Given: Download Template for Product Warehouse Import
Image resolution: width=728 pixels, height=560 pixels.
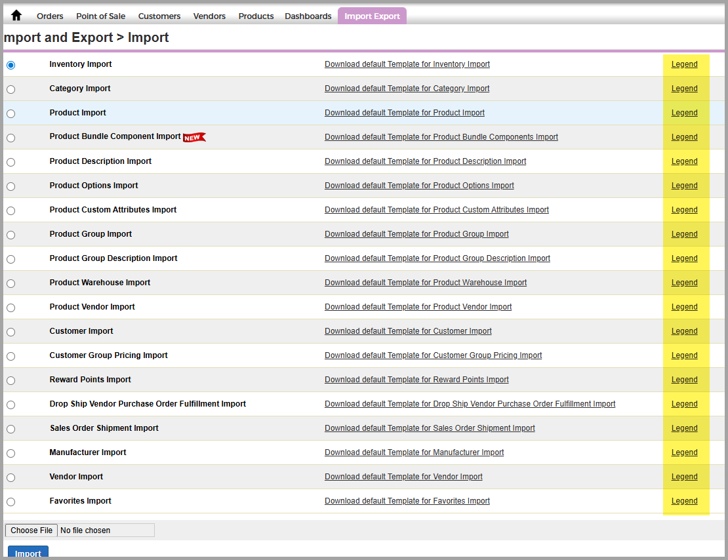Looking at the screenshot, I should [426, 283].
